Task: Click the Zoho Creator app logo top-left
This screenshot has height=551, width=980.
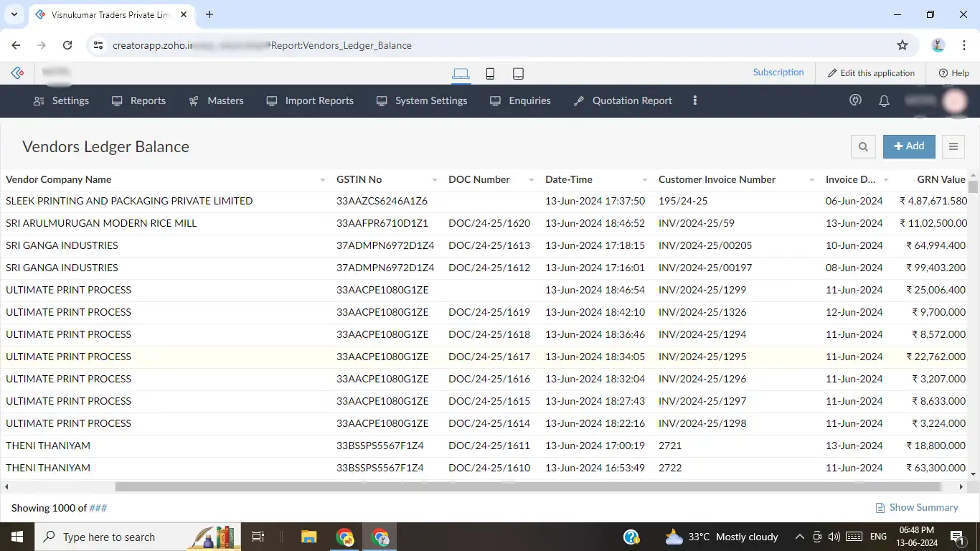Action: point(17,72)
